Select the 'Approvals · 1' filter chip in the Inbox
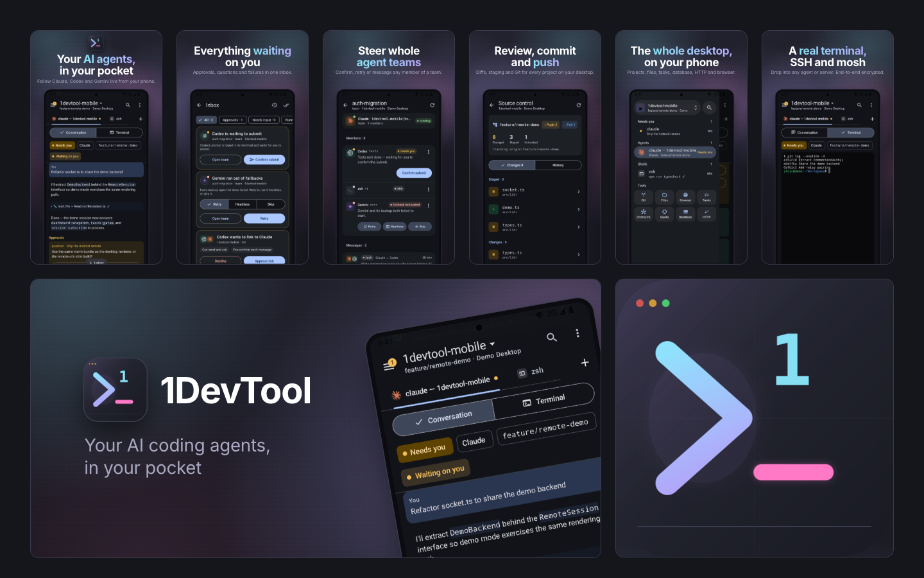Screen dimensions: 924x578 (x=233, y=120)
